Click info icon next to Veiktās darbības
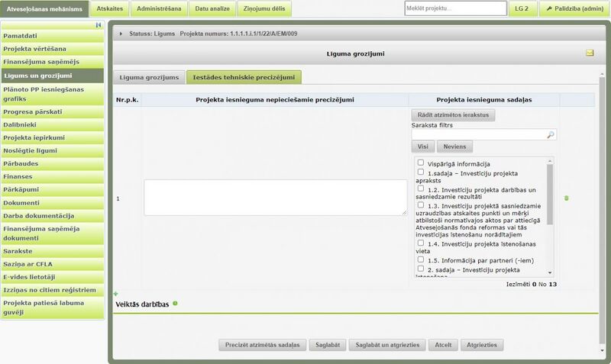The height and width of the screenshot is (364, 611). [175, 304]
